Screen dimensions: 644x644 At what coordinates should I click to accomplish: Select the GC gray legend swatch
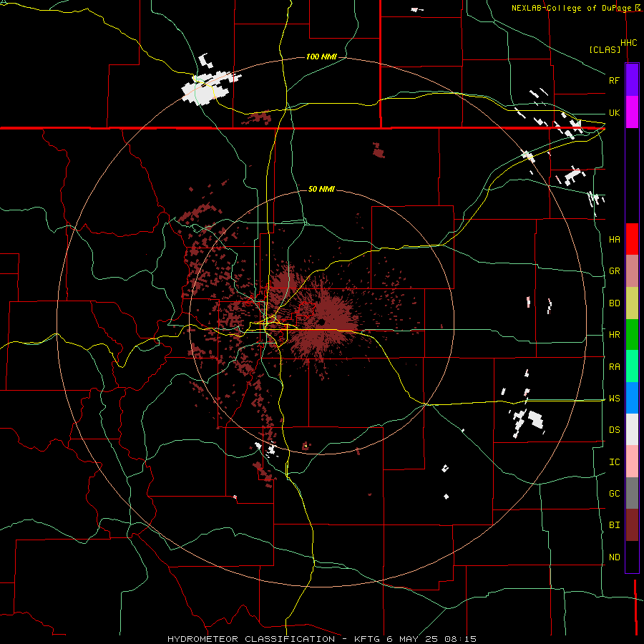click(x=632, y=493)
